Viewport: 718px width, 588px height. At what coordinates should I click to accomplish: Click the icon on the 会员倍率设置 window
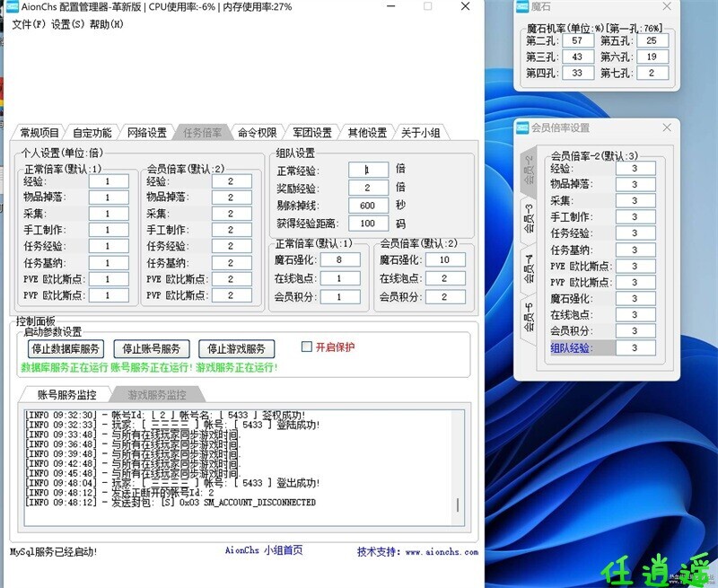[521, 127]
